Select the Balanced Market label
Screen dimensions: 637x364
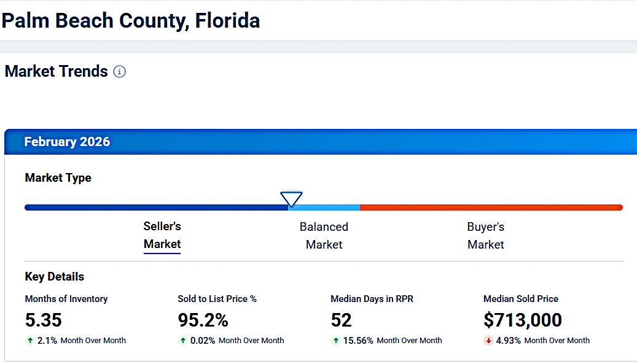(x=324, y=236)
